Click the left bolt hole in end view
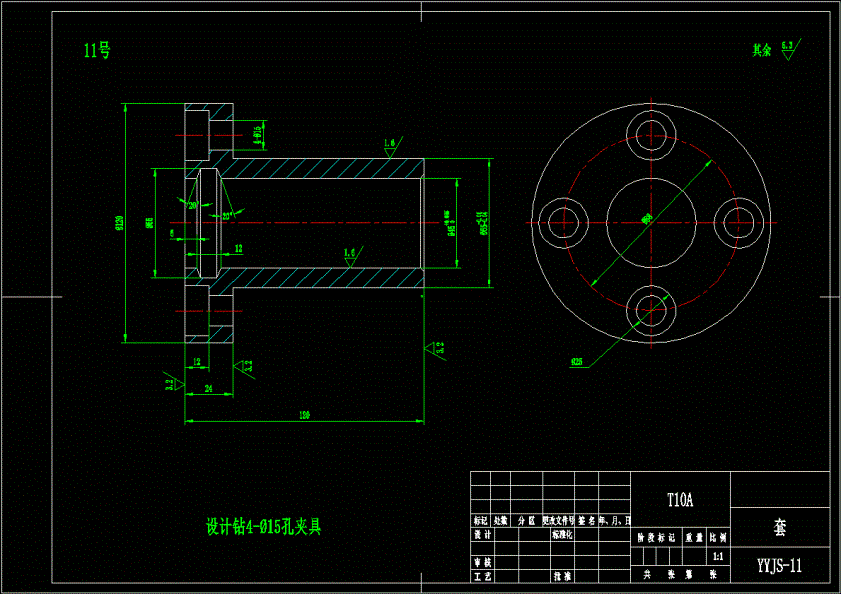 [x=563, y=223]
